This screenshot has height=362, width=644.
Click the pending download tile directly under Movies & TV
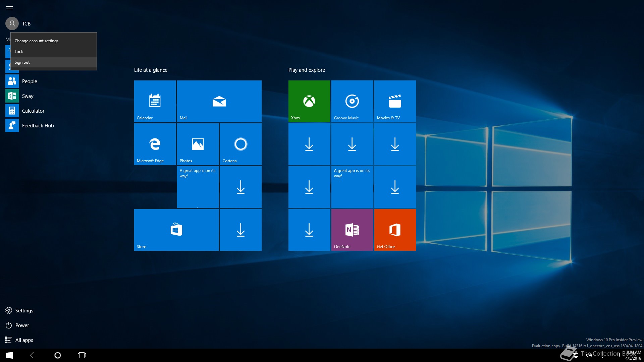[x=395, y=144]
